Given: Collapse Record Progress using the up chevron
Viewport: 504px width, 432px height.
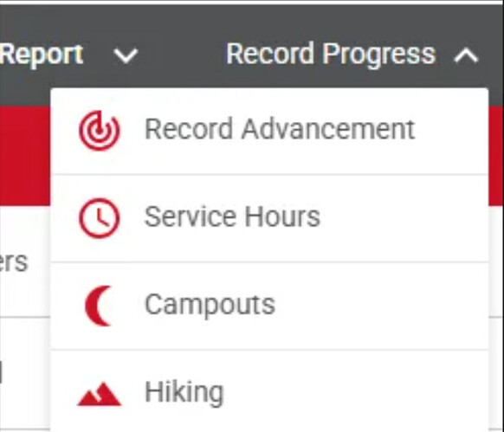Looking at the screenshot, I should [466, 55].
